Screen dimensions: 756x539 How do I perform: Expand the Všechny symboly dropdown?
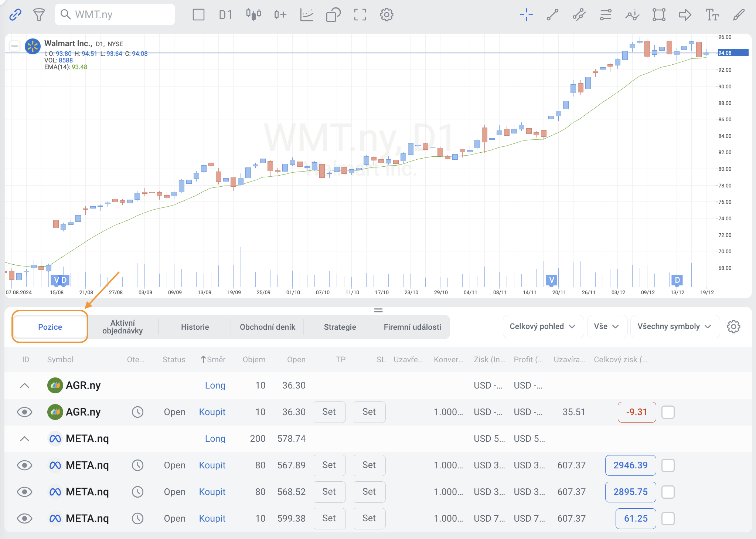[674, 326]
